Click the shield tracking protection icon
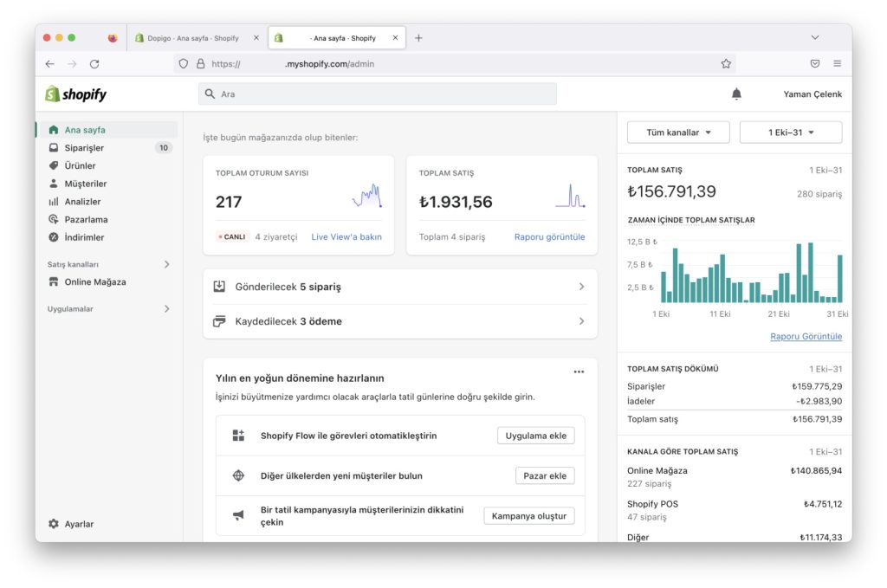Screen dimensions: 887x588 coord(184,64)
